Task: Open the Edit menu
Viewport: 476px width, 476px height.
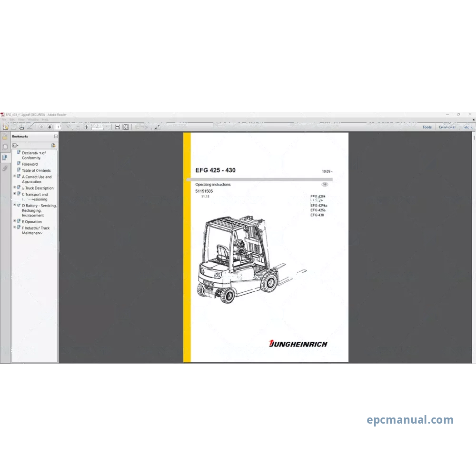Action: (12, 119)
